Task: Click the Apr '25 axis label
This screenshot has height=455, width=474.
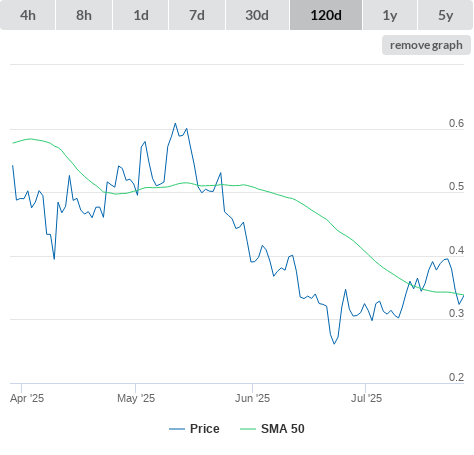Action: pos(27,398)
